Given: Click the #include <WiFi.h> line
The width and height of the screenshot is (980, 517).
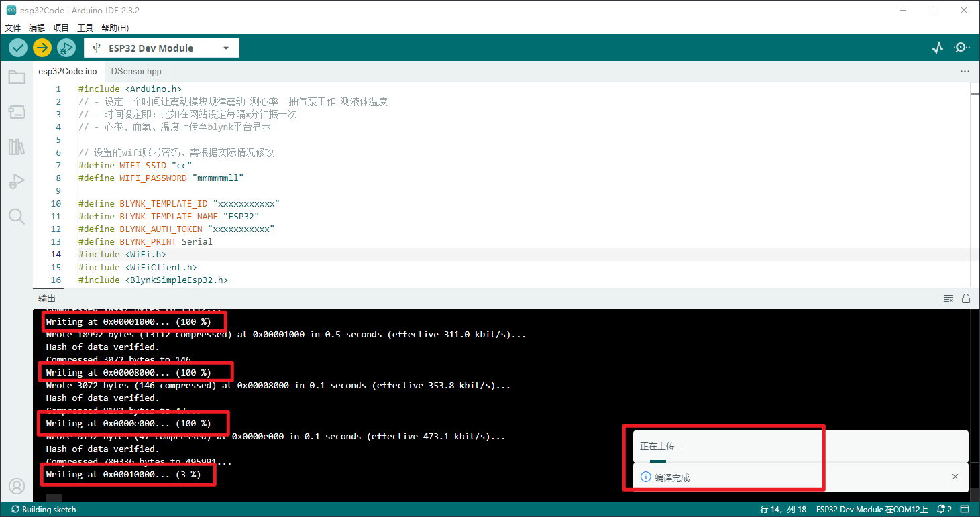Looking at the screenshot, I should pyautogui.click(x=122, y=254).
